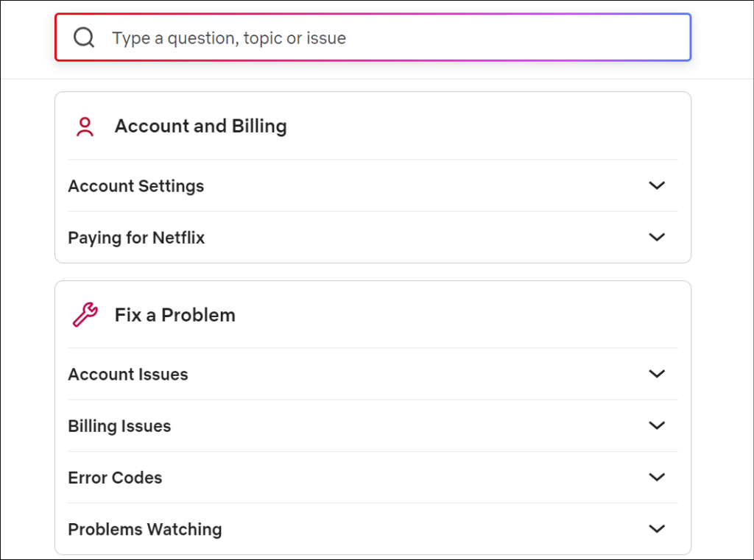Open the Billing Issues label
Viewport: 754px width, 560px height.
(x=119, y=426)
